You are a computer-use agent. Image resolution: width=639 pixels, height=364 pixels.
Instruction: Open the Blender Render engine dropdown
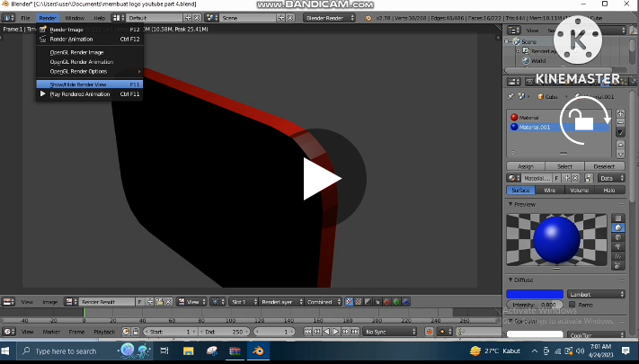coord(329,18)
